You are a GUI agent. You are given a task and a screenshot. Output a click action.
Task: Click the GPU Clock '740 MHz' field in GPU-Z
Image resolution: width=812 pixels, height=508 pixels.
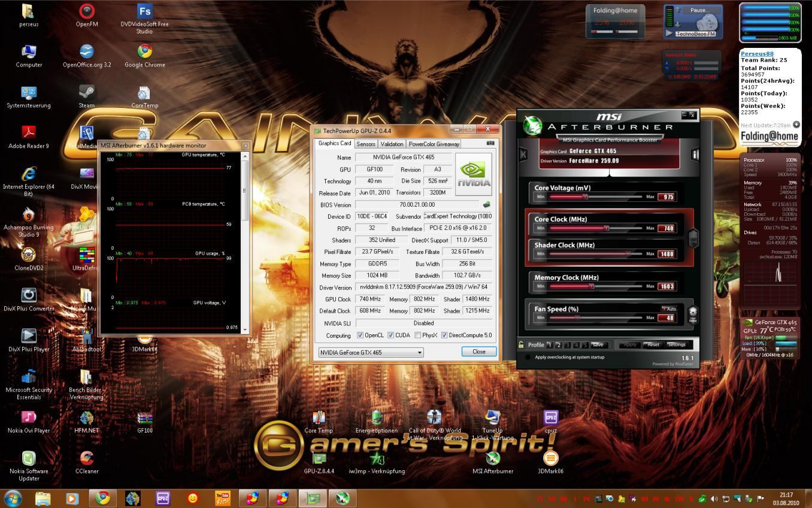tap(369, 299)
